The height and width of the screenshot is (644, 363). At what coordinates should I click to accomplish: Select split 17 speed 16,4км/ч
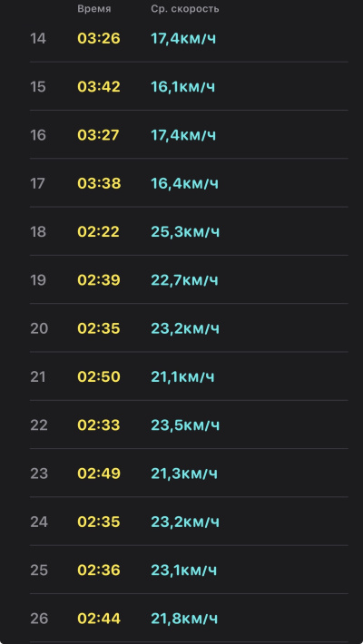point(184,183)
